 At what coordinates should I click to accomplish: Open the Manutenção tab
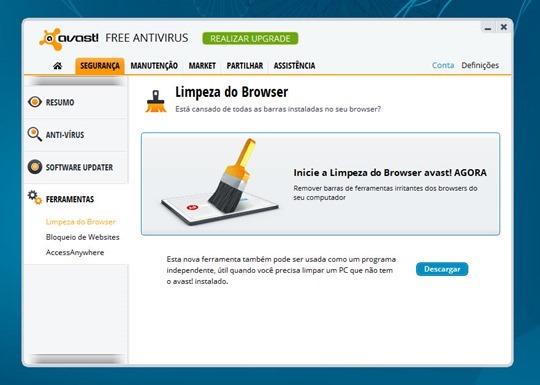pyautogui.click(x=154, y=66)
